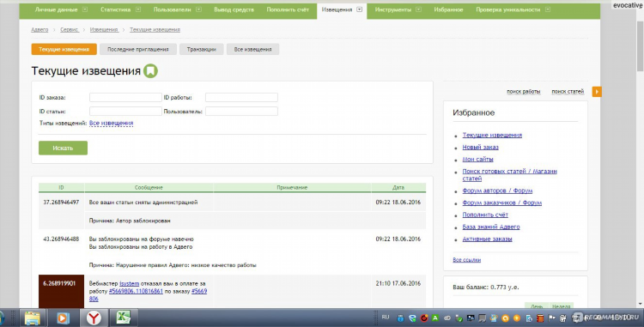Open Пополнить счёт in the top menu

click(x=288, y=9)
